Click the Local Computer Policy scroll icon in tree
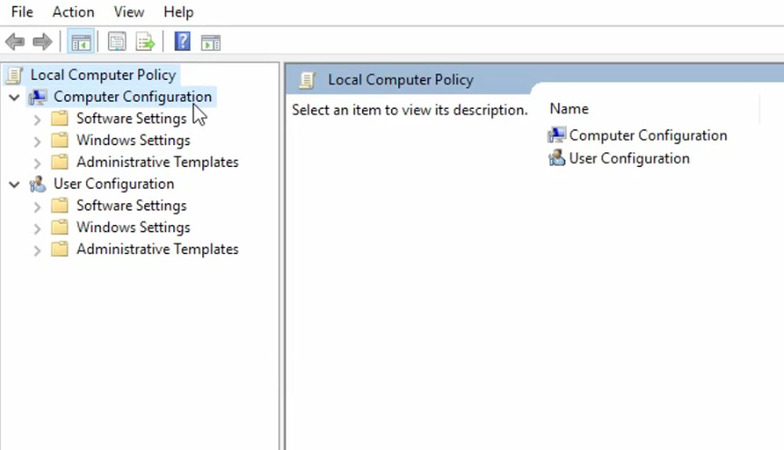This screenshot has width=784, height=450. tap(14, 75)
